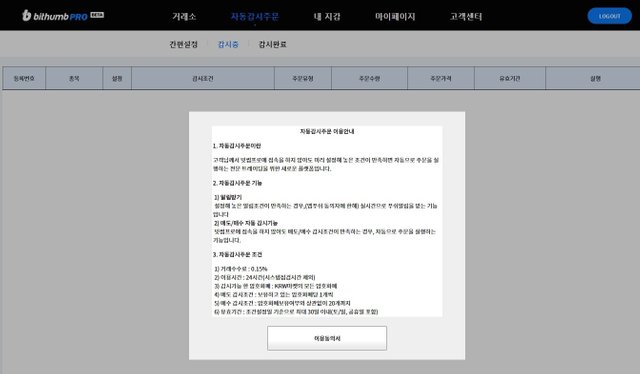Switch to the 감시중 tab
This screenshot has width=640, height=374.
coord(228,44)
